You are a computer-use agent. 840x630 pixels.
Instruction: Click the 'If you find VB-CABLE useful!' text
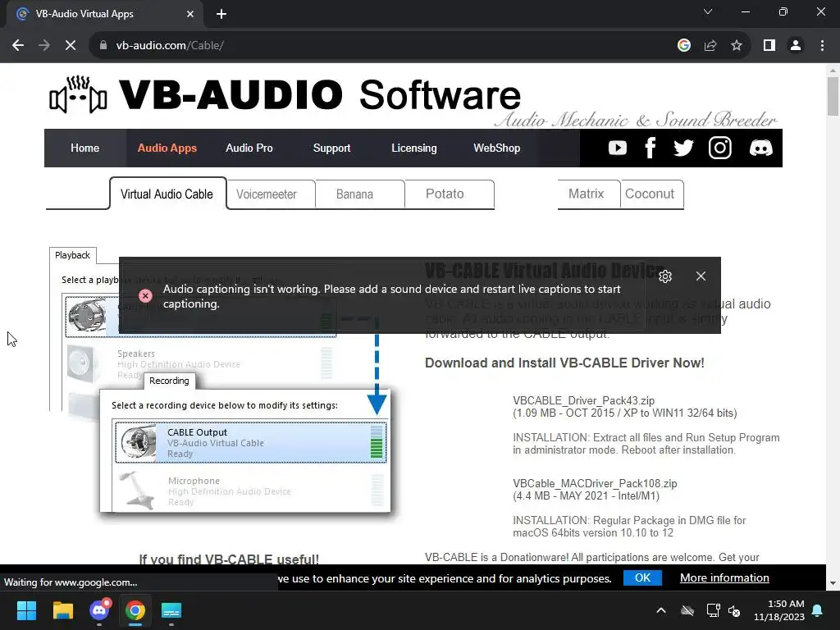click(x=229, y=559)
